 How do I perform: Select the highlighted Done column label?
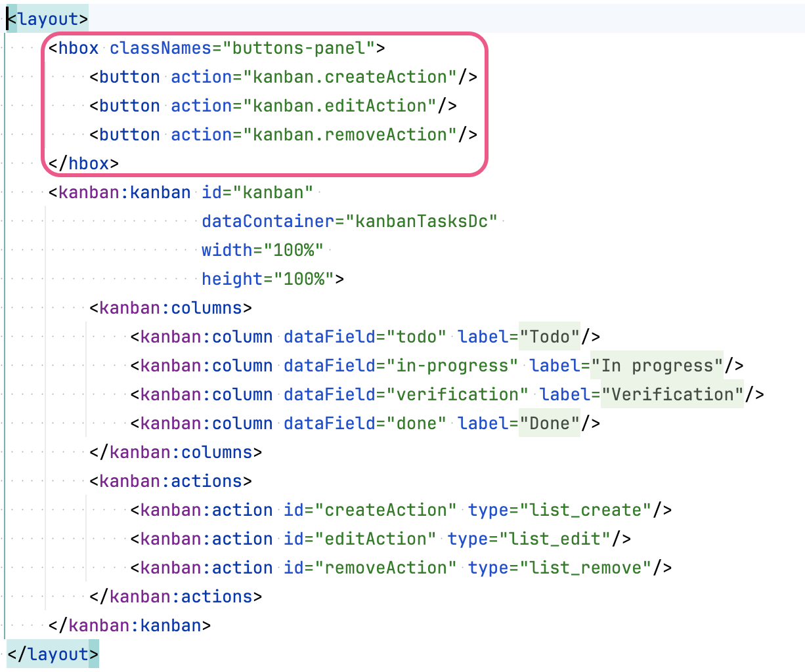point(550,423)
